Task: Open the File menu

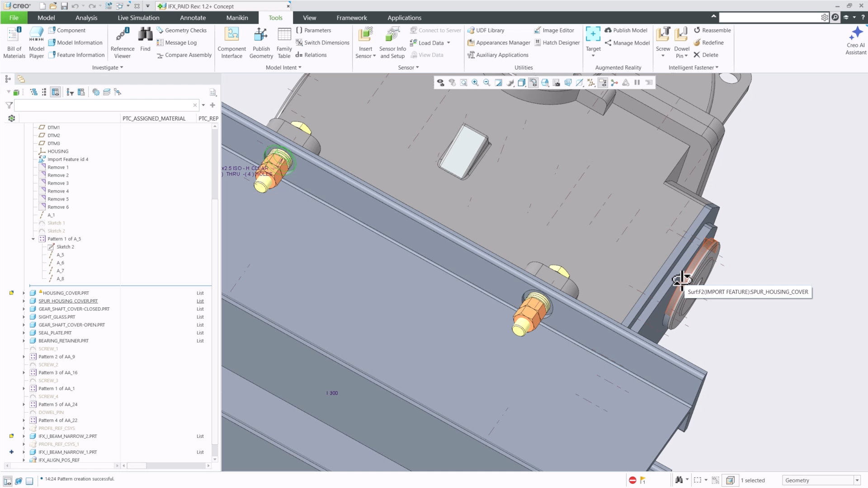Action: coord(14,18)
